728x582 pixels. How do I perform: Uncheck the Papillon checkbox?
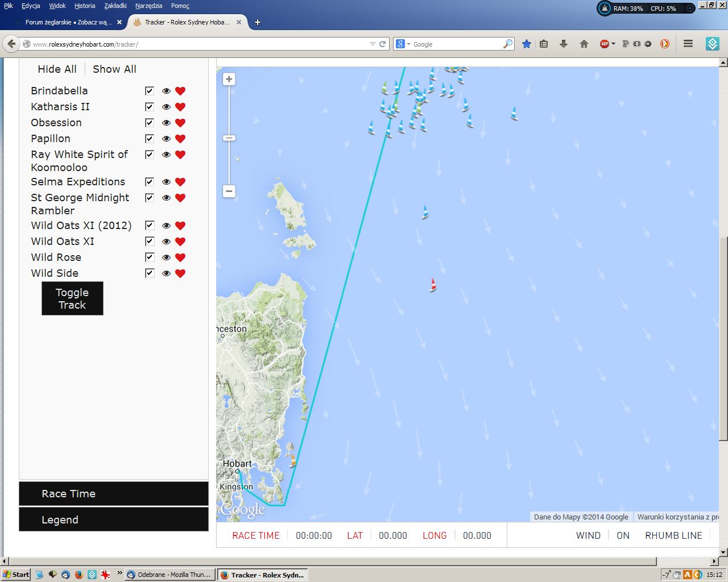(x=150, y=139)
